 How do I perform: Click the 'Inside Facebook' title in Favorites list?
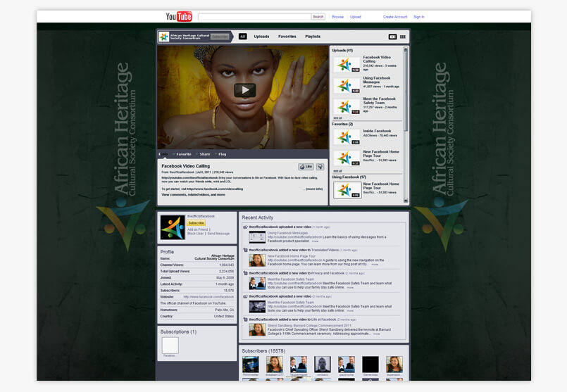pyautogui.click(x=377, y=131)
